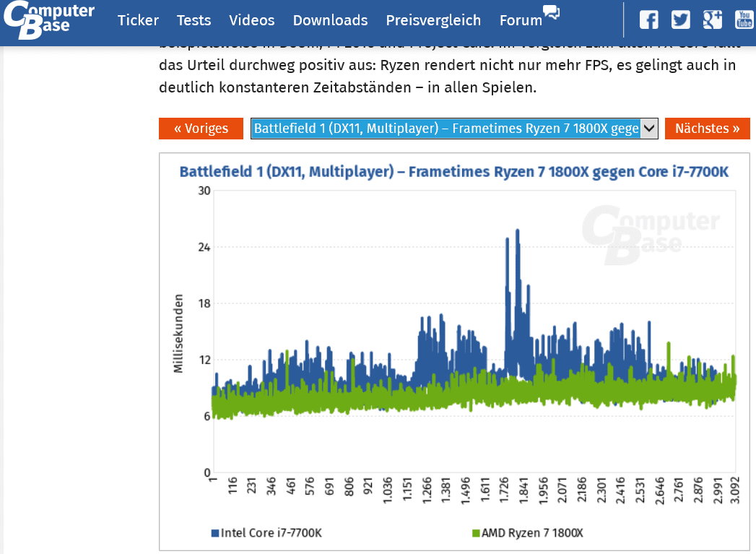This screenshot has width=756, height=554.
Task: Click the x-axis label 116
Action: (233, 485)
